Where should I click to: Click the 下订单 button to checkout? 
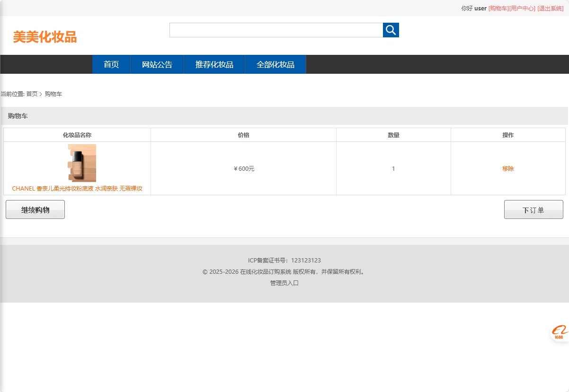point(533,209)
